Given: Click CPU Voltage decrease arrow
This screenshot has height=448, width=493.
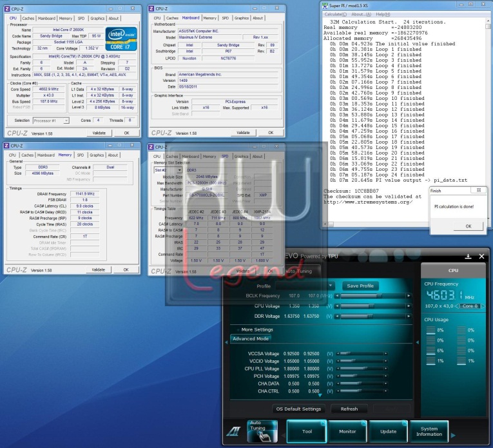Looking at the screenshot, I should pyautogui.click(x=337, y=306).
